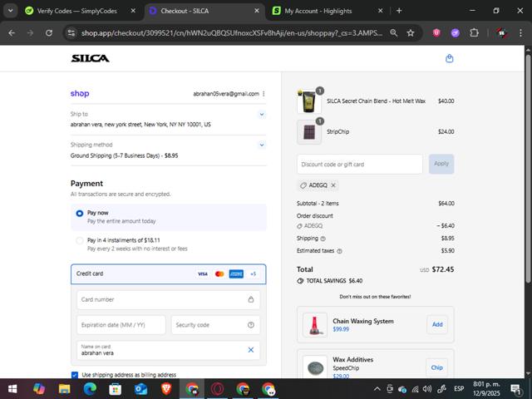The image size is (532, 399).
Task: Open the Windows Start menu
Action: (x=12, y=389)
